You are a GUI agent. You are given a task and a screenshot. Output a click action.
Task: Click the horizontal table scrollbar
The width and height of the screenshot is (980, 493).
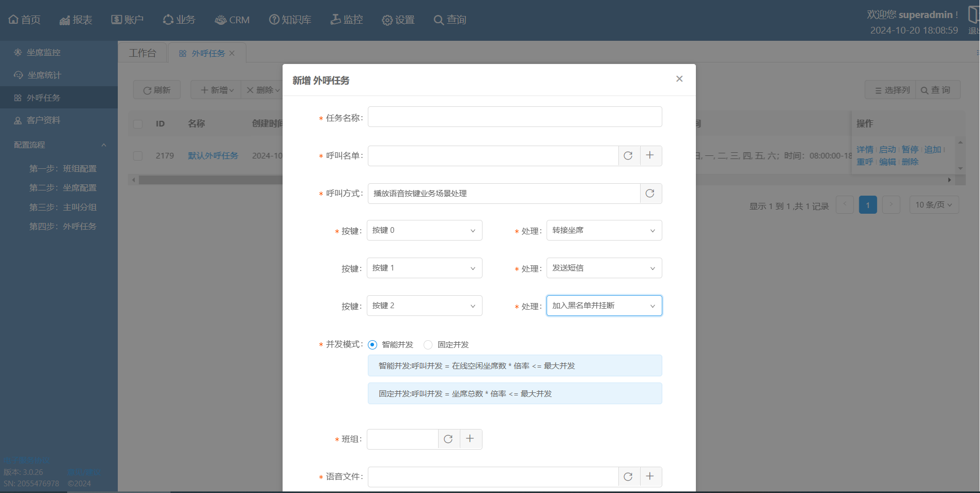207,180
